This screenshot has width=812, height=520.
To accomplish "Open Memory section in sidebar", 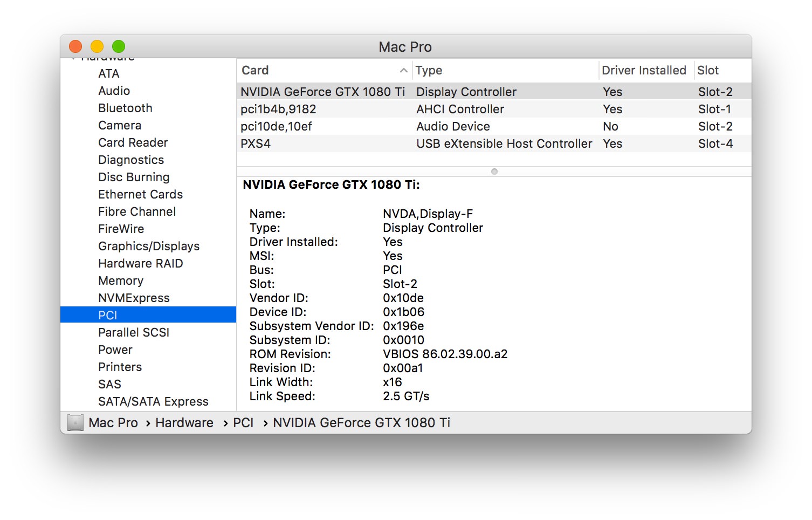I will coord(121,280).
